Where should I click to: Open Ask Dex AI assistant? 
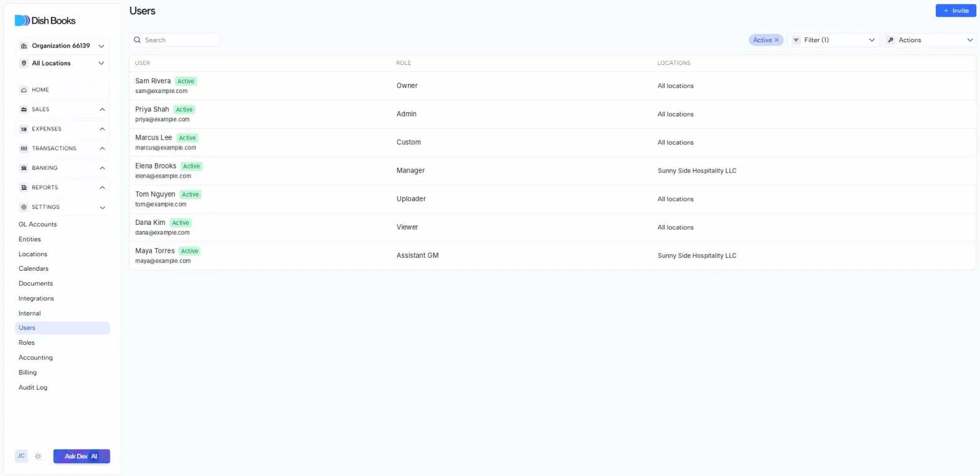81,456
